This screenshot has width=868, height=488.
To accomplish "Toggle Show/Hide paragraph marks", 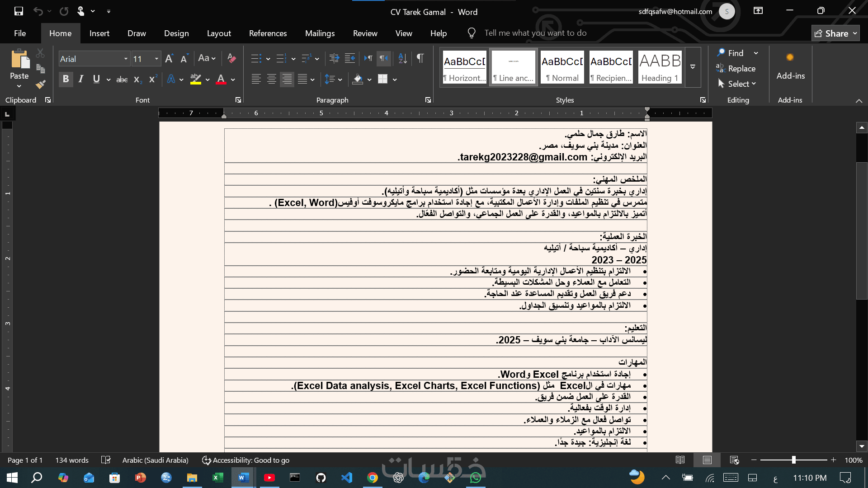I will pos(420,58).
